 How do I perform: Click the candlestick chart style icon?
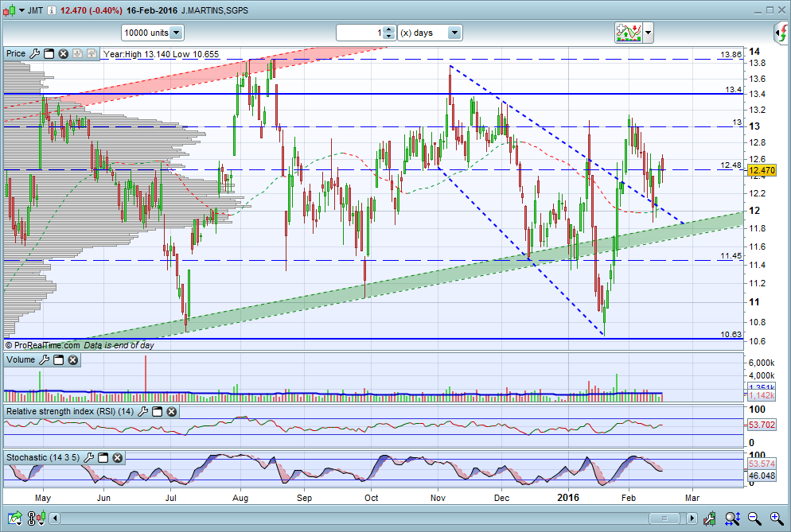9,10
